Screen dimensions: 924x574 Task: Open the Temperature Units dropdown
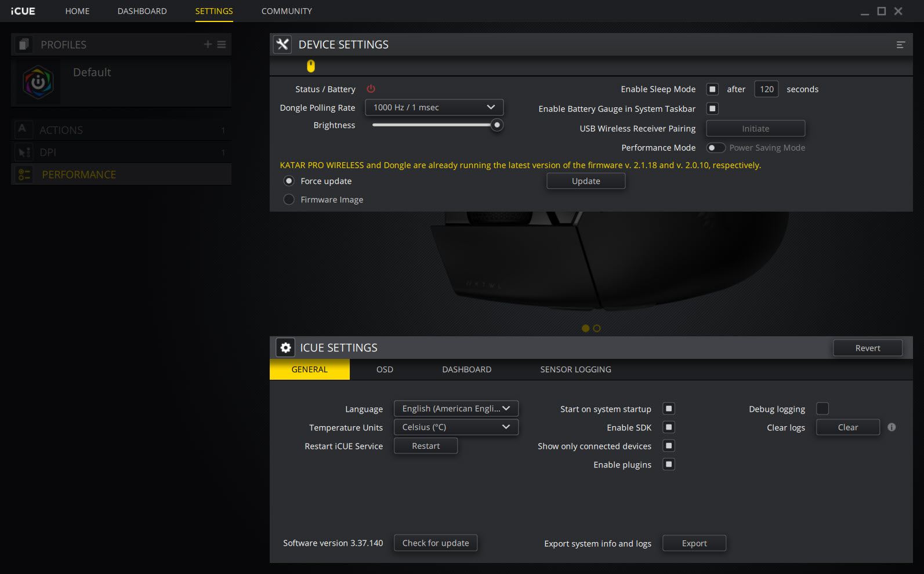click(456, 427)
